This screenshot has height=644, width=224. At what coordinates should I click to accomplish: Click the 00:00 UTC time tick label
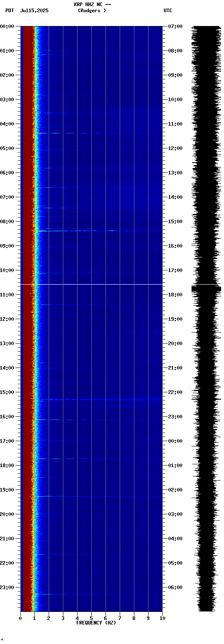click(175, 441)
